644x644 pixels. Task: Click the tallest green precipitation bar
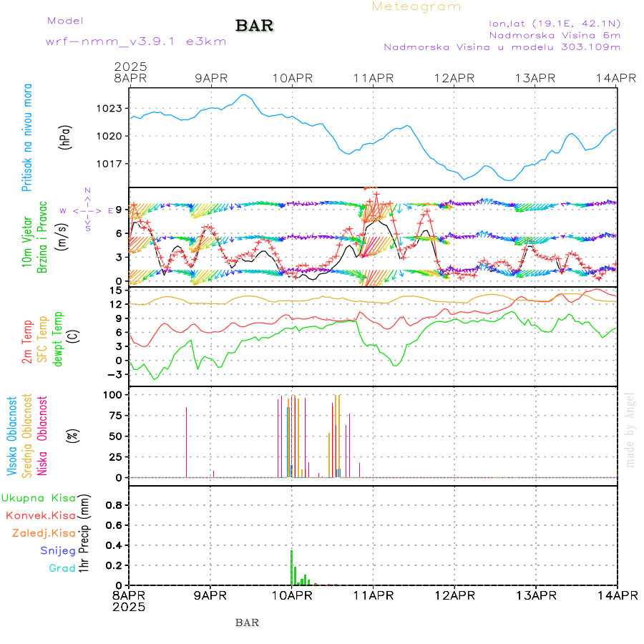coord(291,567)
